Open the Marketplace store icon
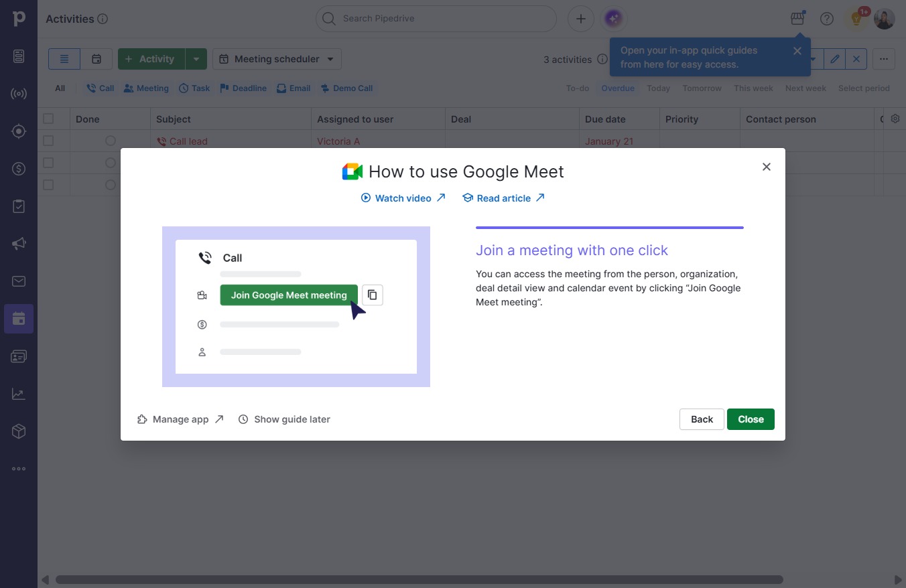The image size is (906, 588). coord(797,19)
